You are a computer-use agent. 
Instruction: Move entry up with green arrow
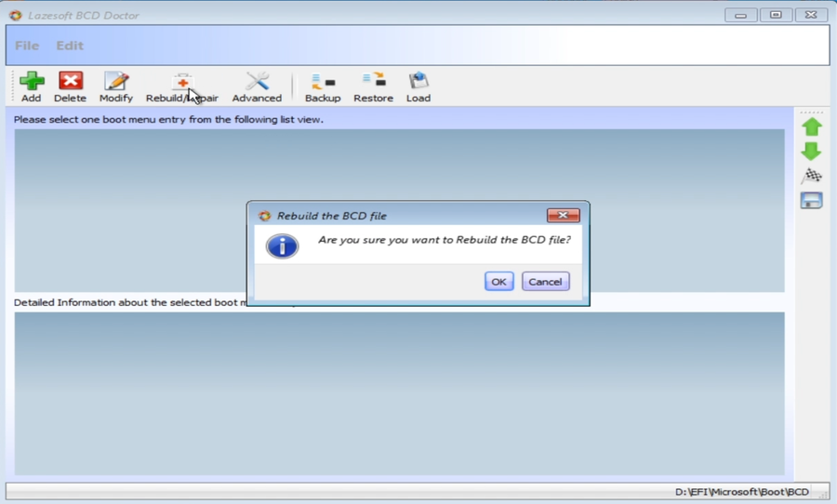pyautogui.click(x=811, y=127)
